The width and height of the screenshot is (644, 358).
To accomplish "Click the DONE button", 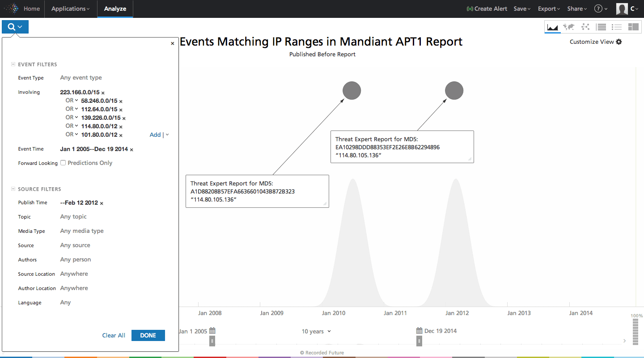I will coord(148,335).
